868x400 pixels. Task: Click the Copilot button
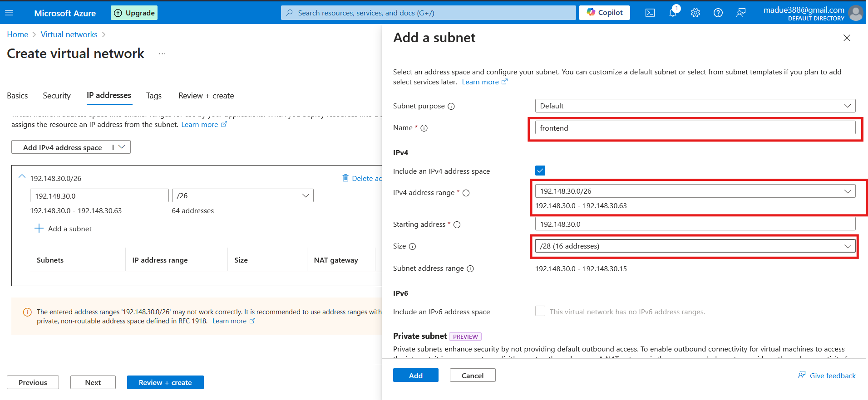coord(604,13)
